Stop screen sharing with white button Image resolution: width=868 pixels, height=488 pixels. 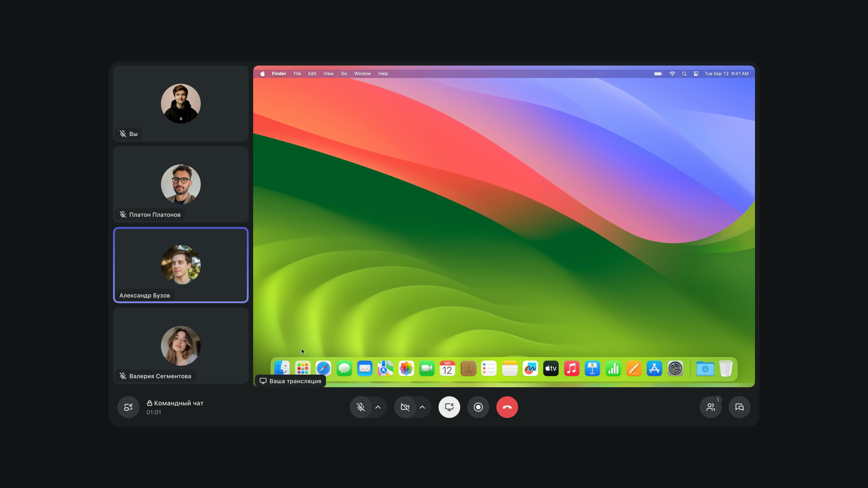pos(449,407)
